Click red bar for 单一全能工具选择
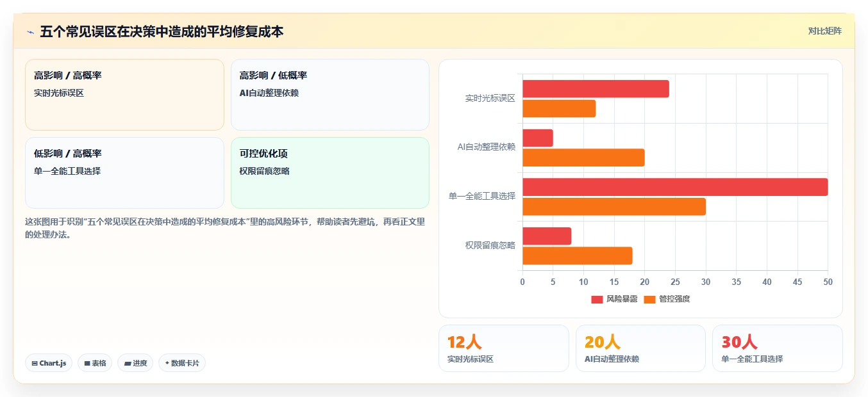Screen dimensions: 868x397 click(675, 187)
